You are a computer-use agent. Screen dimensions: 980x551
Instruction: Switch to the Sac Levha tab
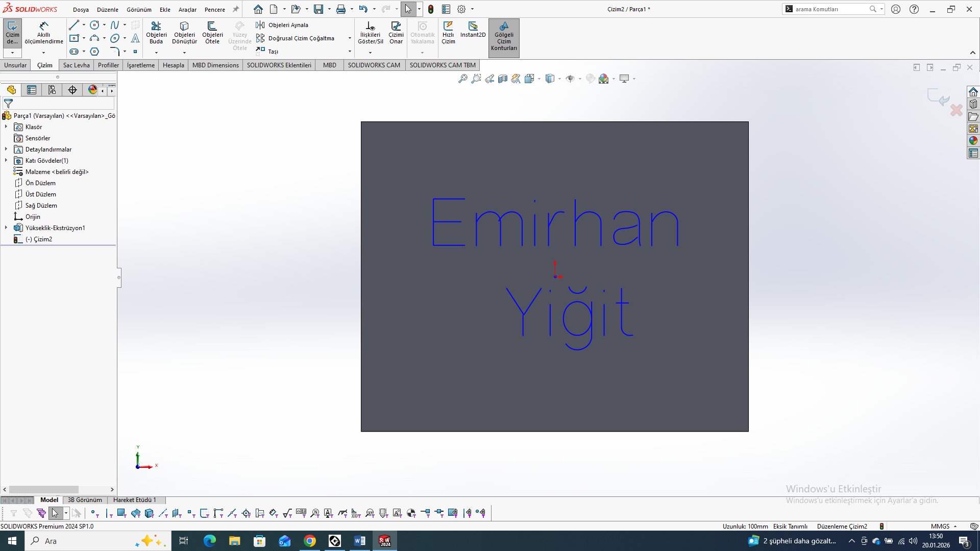(76, 65)
